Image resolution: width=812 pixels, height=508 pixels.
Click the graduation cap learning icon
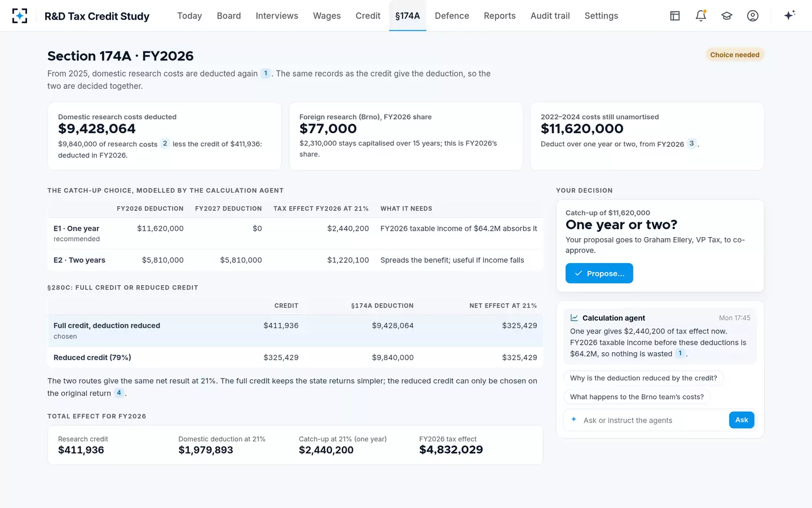727,16
